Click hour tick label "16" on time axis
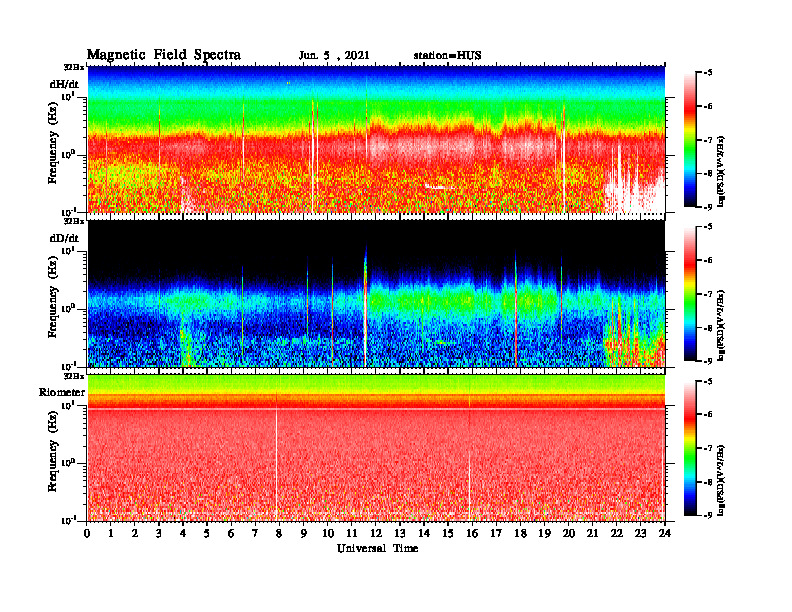Screen dimensions: 792x612 tap(472, 534)
